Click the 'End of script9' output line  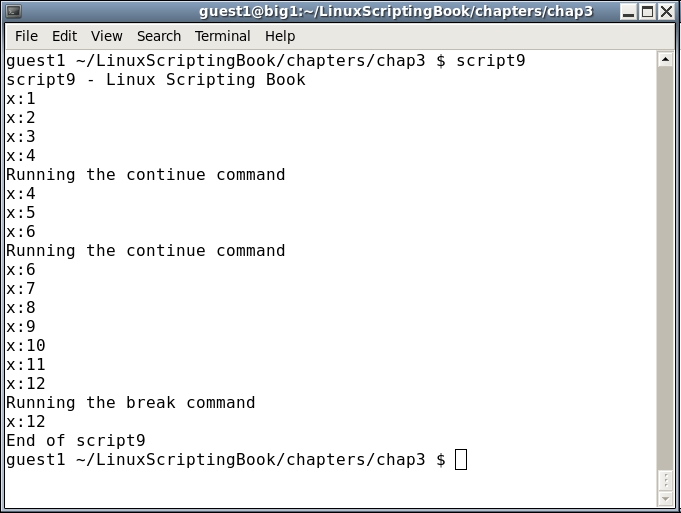(x=76, y=441)
